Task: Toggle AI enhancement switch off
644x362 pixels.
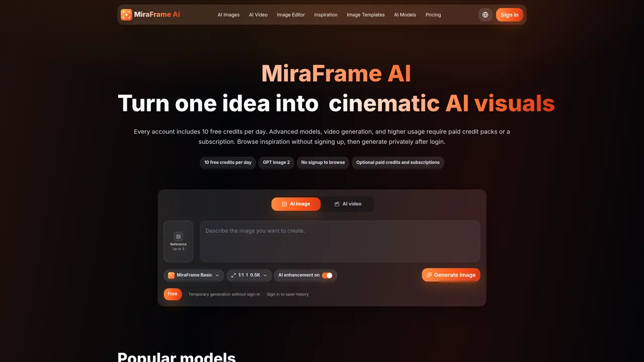Action: [x=327, y=276]
